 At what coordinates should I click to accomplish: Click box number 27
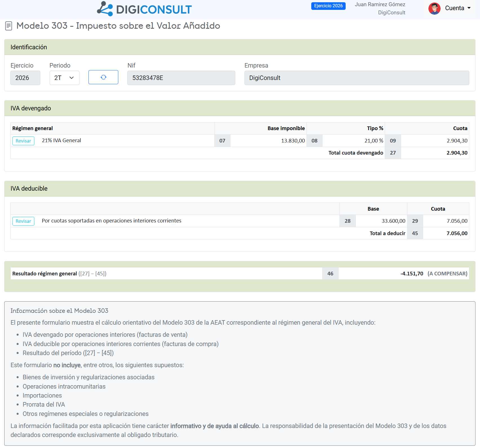[x=393, y=153]
